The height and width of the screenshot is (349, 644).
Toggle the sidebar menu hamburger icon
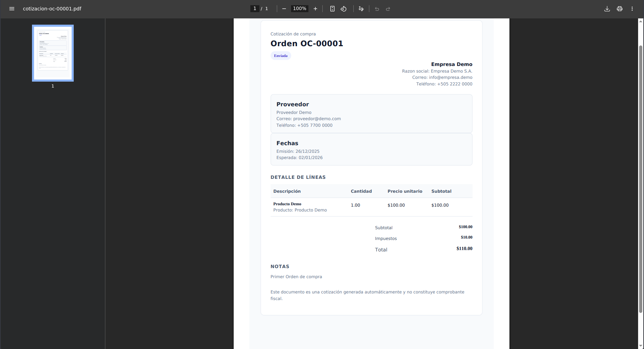click(12, 9)
